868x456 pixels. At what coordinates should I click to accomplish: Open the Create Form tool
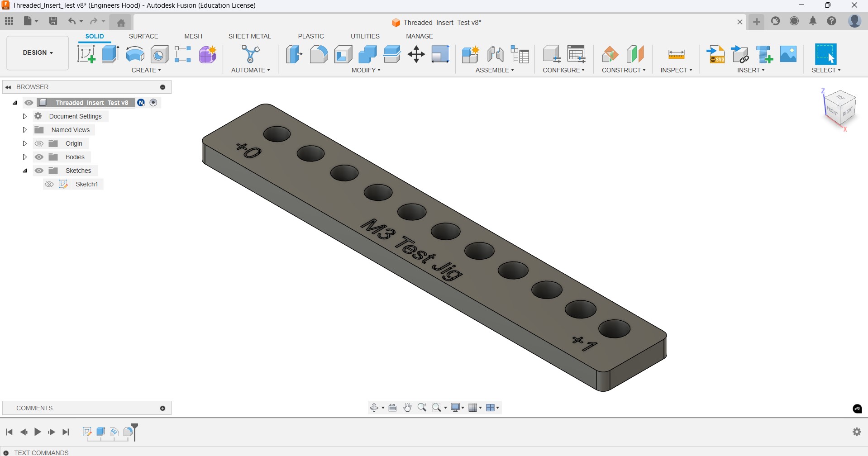pos(208,54)
